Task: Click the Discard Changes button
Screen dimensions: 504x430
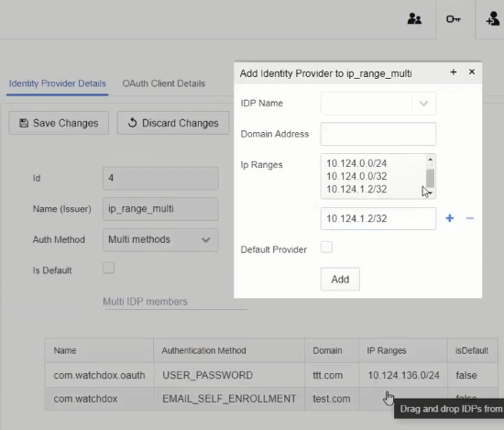Action: [173, 123]
